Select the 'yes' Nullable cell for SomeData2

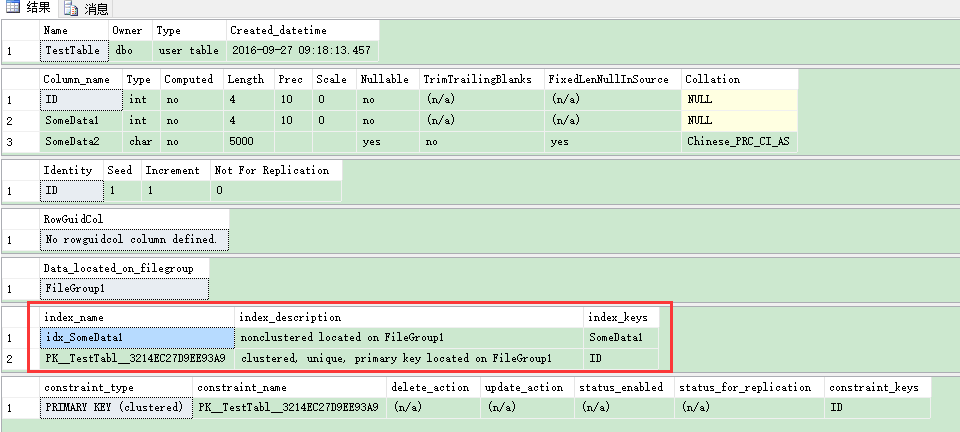coord(388,141)
